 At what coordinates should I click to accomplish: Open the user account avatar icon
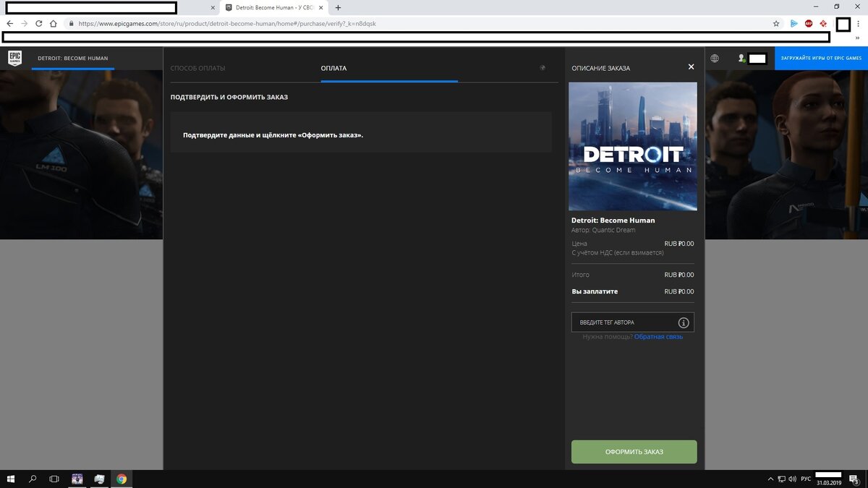[x=741, y=59]
